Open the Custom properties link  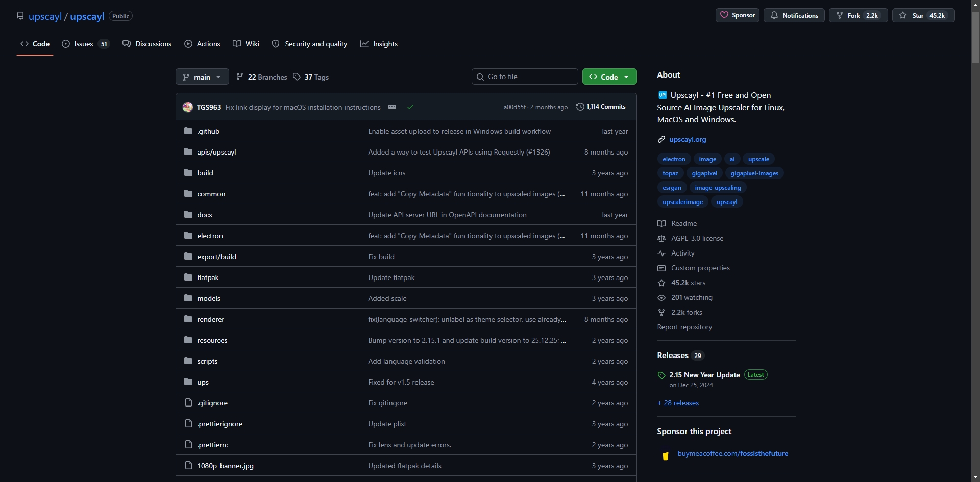(x=700, y=268)
